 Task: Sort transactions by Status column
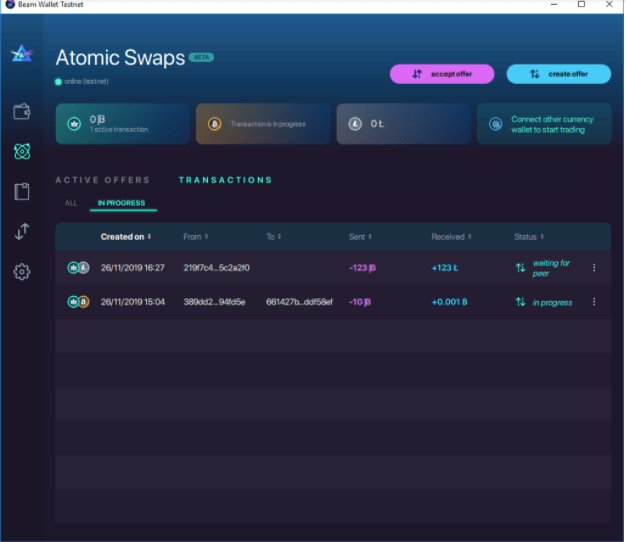pyautogui.click(x=527, y=237)
